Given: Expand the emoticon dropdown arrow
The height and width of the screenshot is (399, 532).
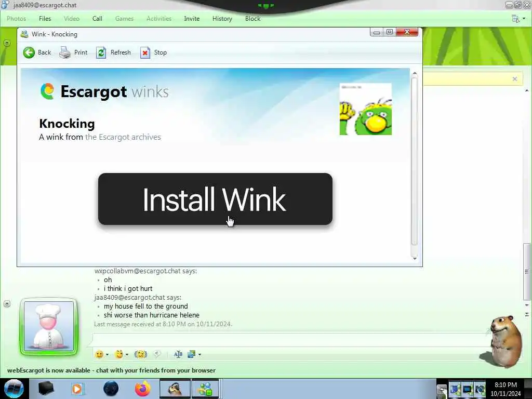Looking at the screenshot, I should (x=107, y=354).
